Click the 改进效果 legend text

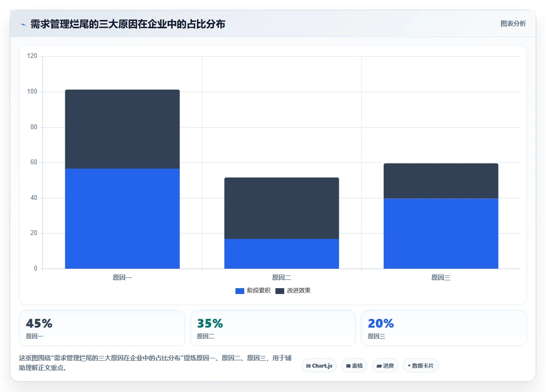pyautogui.click(x=298, y=291)
